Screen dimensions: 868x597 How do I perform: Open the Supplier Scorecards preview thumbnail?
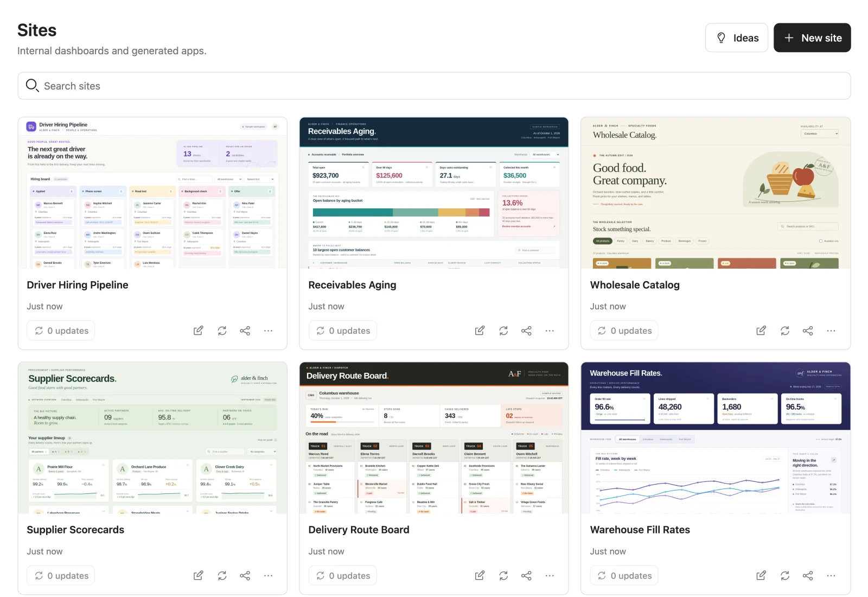(152, 438)
